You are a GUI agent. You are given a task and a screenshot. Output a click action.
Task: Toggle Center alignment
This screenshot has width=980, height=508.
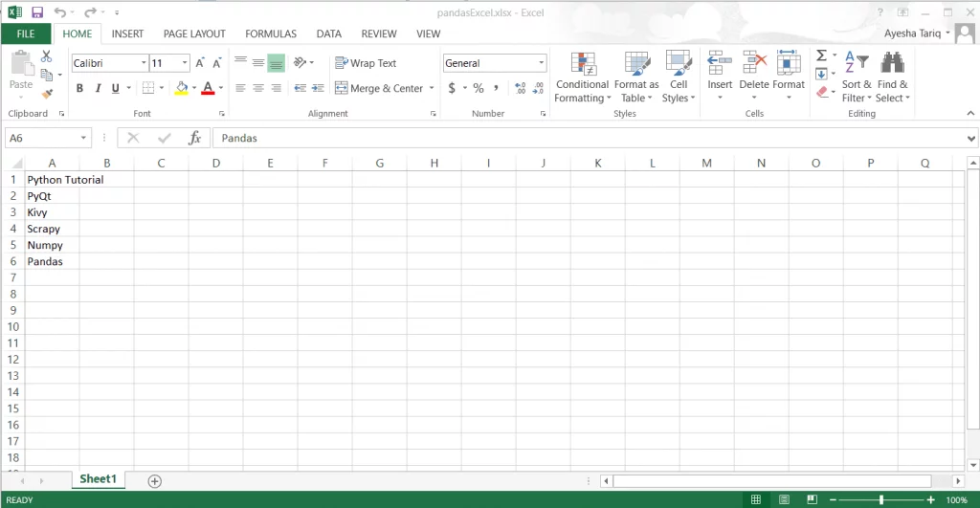(x=258, y=88)
